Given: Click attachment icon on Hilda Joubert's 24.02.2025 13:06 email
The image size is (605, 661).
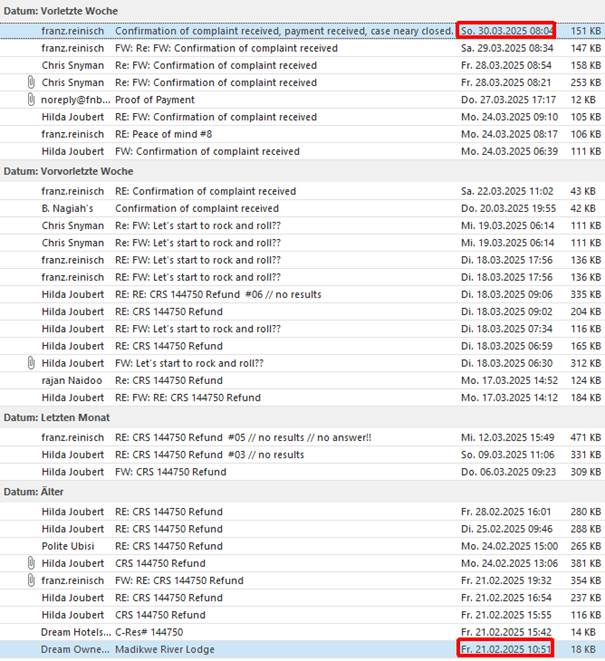Looking at the screenshot, I should 31,563.
